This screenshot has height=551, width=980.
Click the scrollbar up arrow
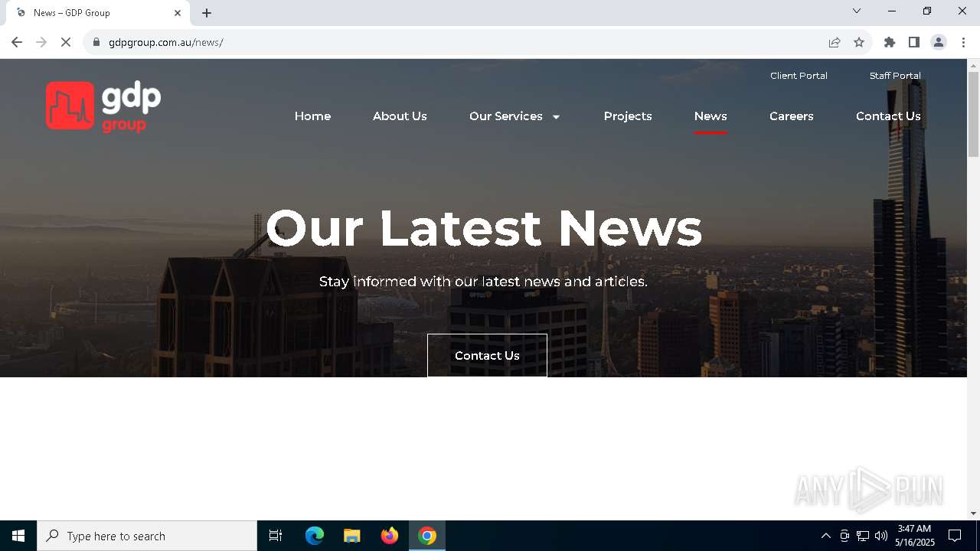point(973,65)
